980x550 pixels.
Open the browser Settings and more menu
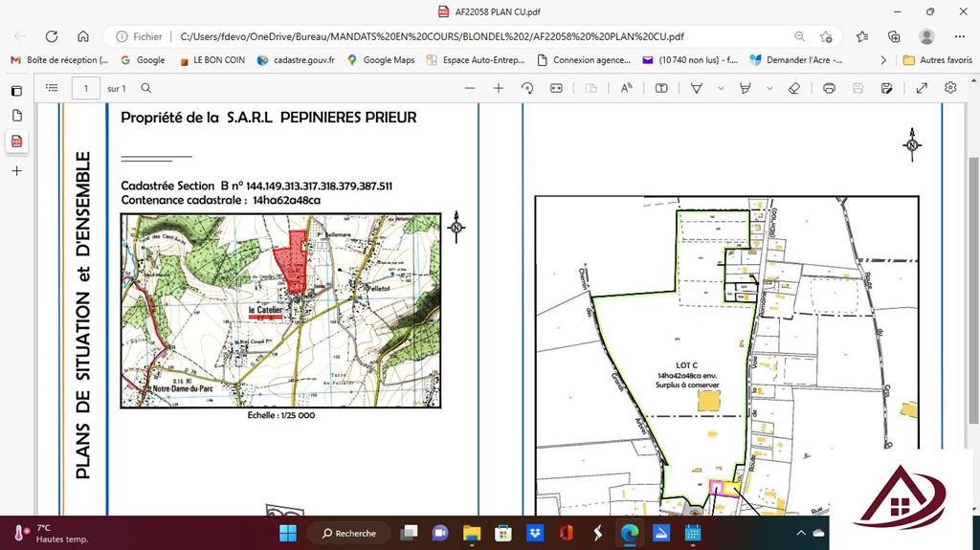pyautogui.click(x=959, y=36)
